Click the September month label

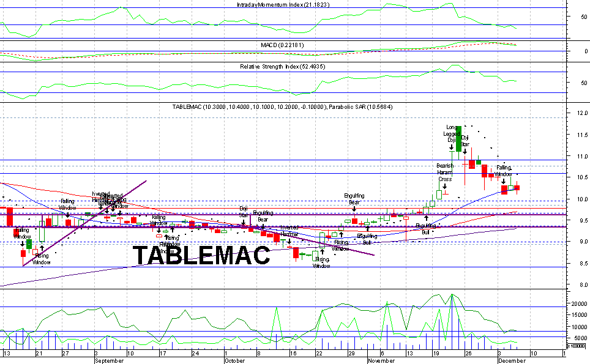pyautogui.click(x=109, y=360)
